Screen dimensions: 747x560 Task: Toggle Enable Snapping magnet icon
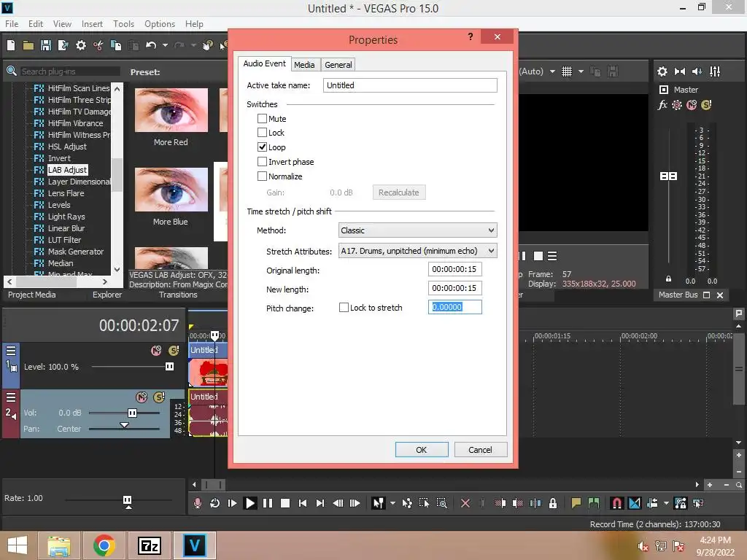(x=617, y=503)
